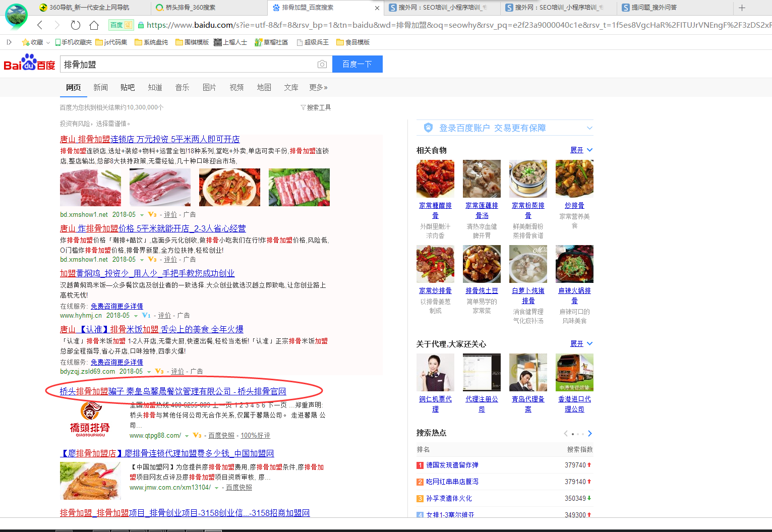Open the browser home icon
The image size is (772, 532).
(94, 25)
